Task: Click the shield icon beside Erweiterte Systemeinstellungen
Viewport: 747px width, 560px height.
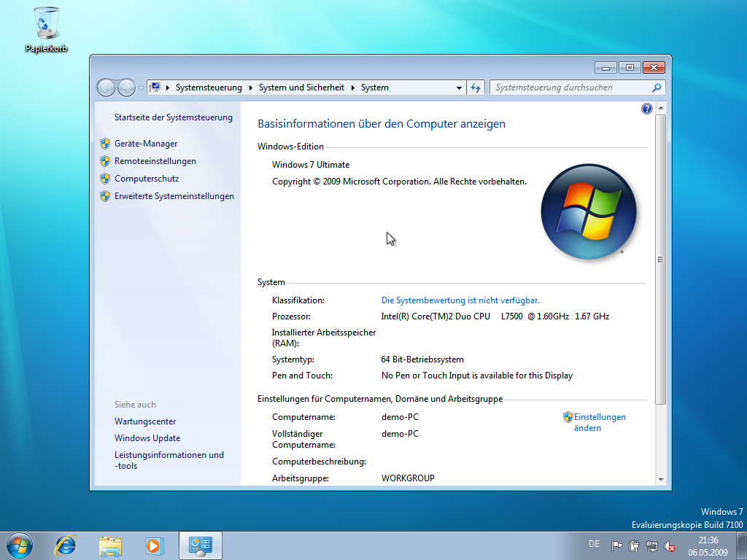Action: tap(105, 196)
